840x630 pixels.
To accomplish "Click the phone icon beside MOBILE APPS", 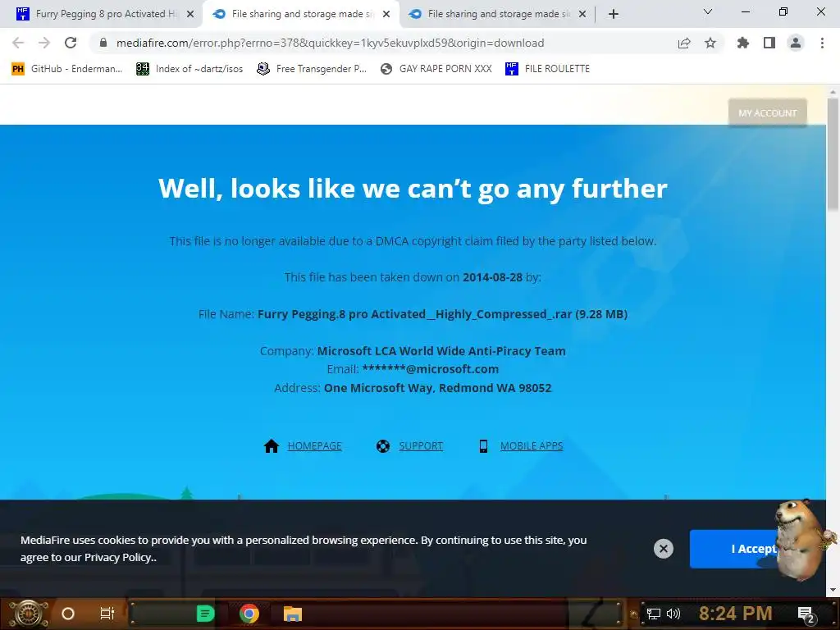I will click(x=483, y=445).
